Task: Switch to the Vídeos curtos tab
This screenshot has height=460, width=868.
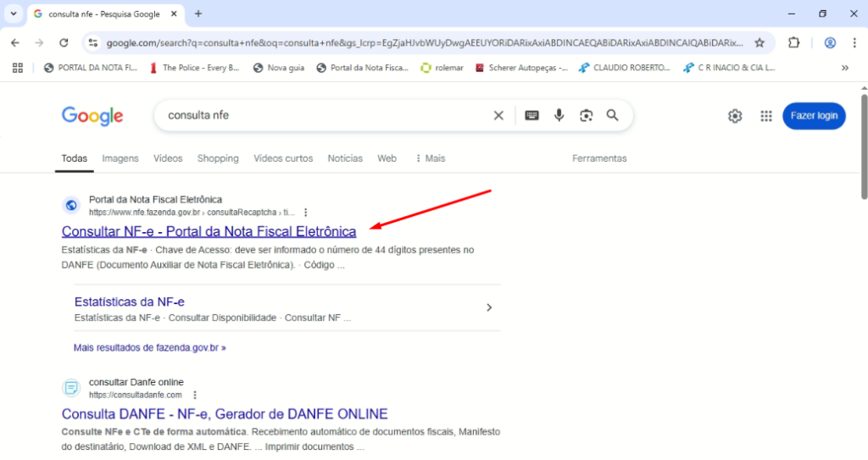Action: pos(283,158)
